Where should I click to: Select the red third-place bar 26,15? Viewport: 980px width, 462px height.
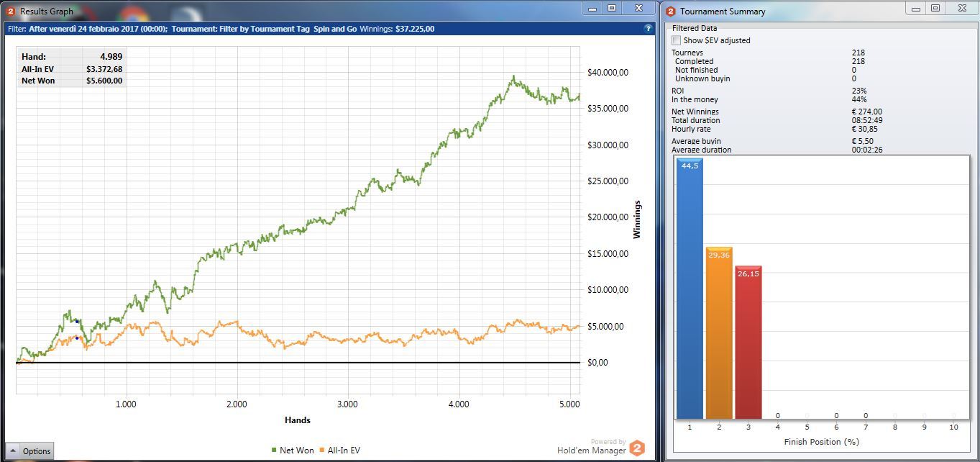click(x=748, y=343)
